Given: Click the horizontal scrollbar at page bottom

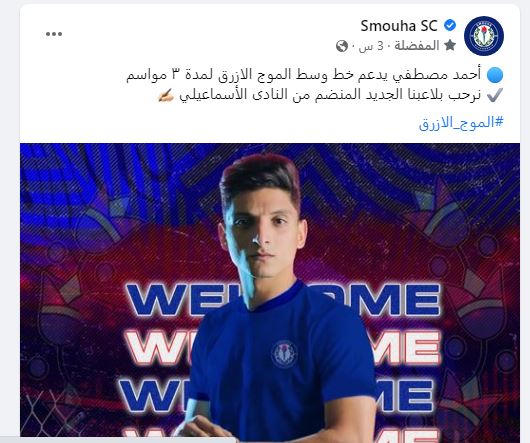Looking at the screenshot, I should coord(118,440).
